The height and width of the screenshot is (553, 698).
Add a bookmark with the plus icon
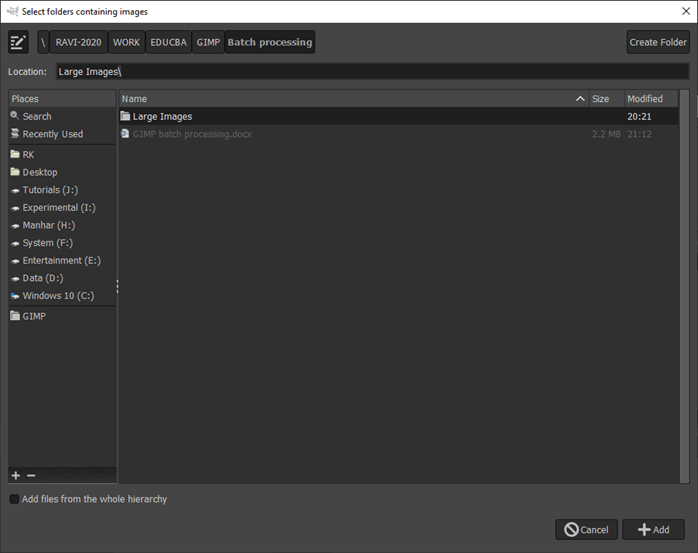tap(16, 476)
